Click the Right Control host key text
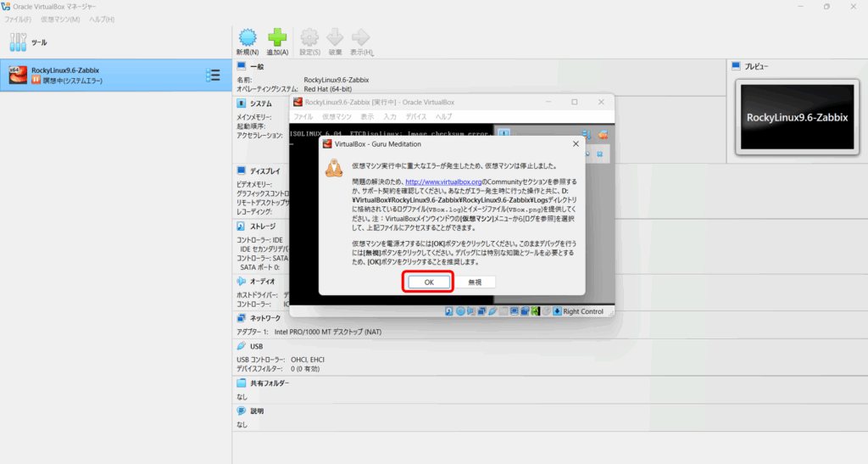Viewport: 868px width, 464px height. [x=583, y=311]
